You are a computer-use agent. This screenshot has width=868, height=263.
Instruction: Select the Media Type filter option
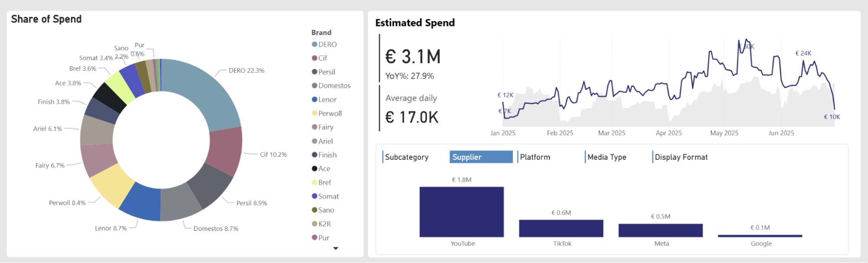click(607, 157)
